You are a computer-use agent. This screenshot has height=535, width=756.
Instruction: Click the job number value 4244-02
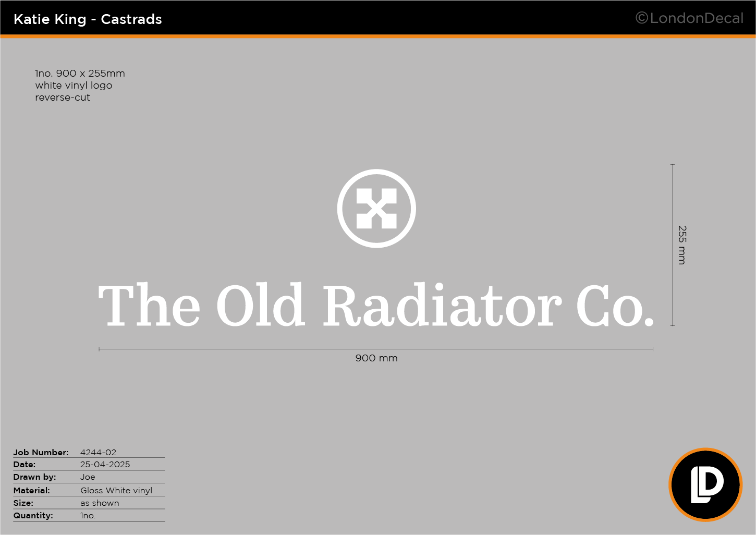pyautogui.click(x=98, y=453)
